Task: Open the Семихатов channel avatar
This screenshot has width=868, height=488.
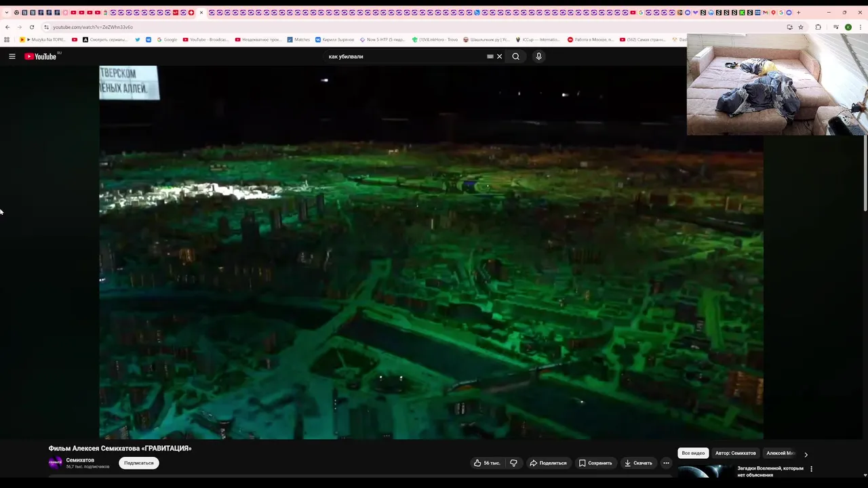Action: [x=55, y=463]
